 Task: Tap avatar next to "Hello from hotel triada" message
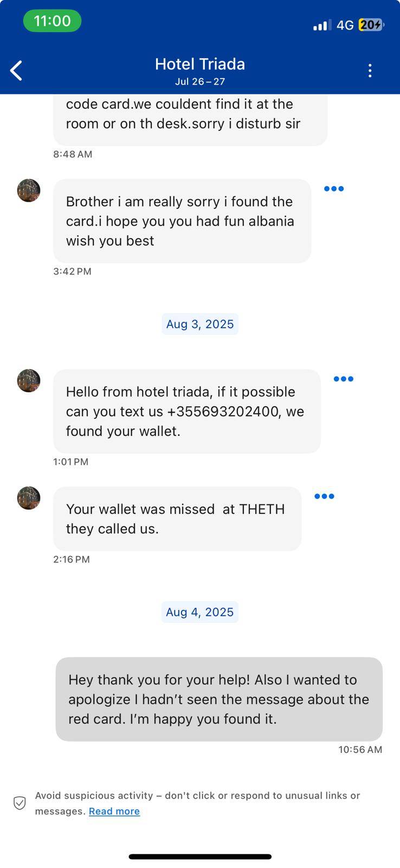point(29,381)
